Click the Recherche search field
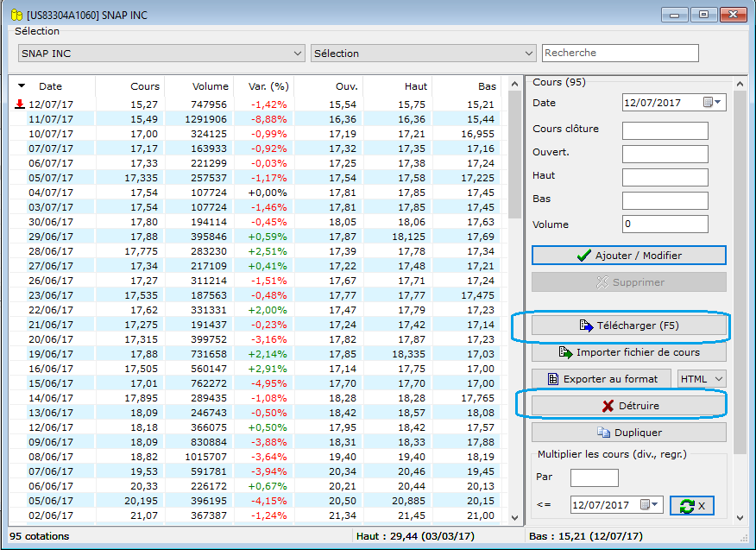 [x=621, y=53]
